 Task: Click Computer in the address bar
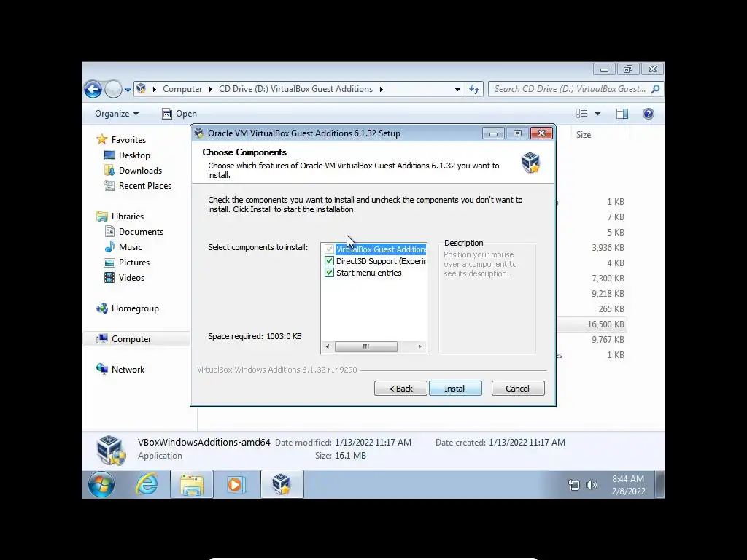pos(182,89)
